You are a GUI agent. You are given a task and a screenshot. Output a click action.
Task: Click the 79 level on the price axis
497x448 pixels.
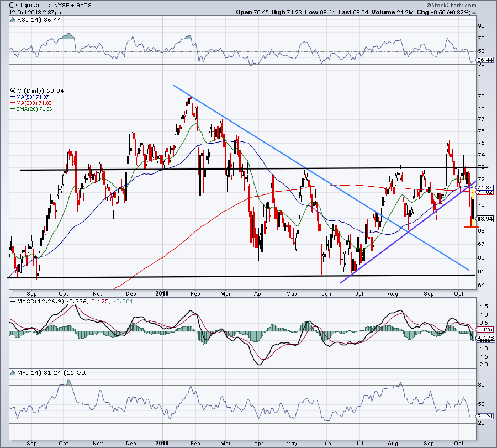pos(481,96)
